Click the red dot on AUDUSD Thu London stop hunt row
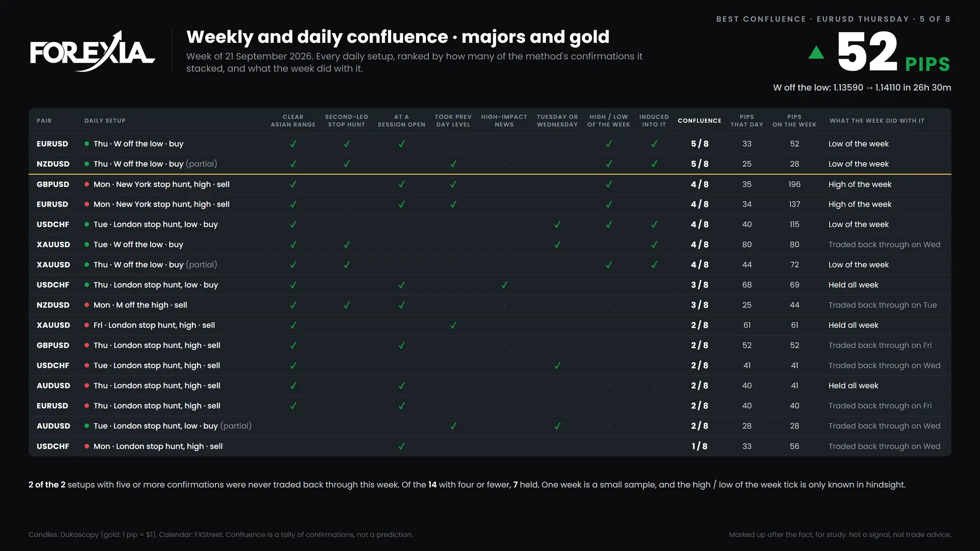980x551 pixels. click(87, 386)
